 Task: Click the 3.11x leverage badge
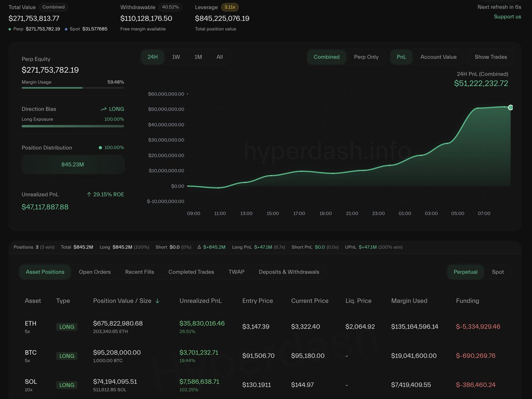(x=230, y=7)
